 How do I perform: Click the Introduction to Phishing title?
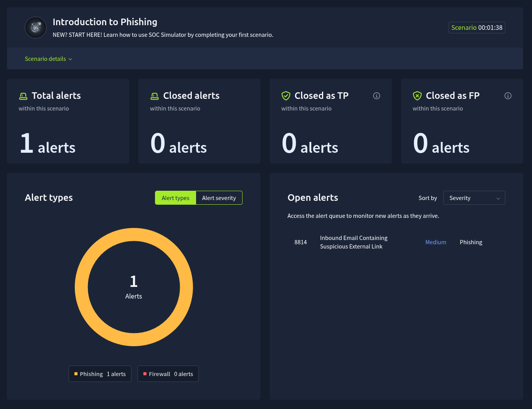(105, 22)
